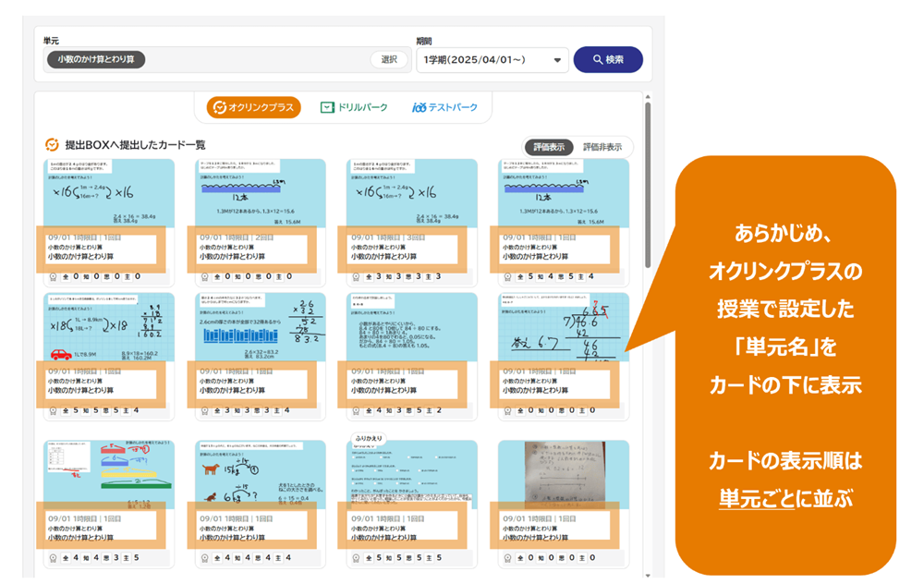
Task: Click medal icon under the blue bookshelf card
Action: (x=204, y=410)
